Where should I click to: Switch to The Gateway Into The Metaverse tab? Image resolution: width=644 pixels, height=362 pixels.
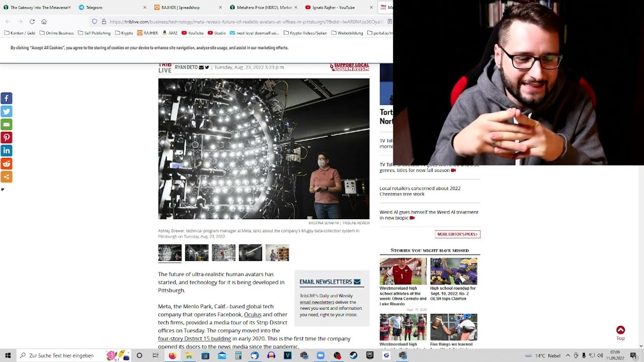(38, 8)
